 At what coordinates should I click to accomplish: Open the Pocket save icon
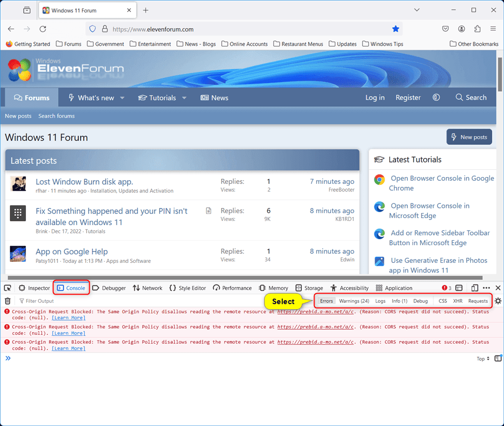pos(446,29)
